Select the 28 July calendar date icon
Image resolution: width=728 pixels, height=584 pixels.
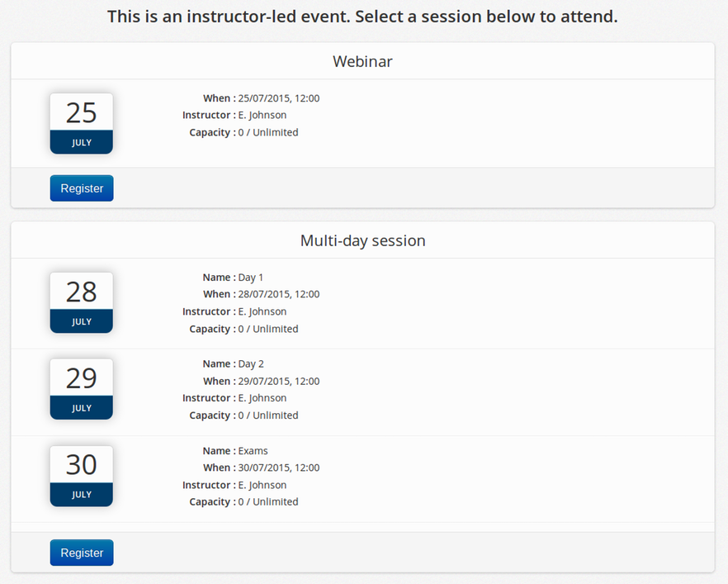(x=82, y=303)
